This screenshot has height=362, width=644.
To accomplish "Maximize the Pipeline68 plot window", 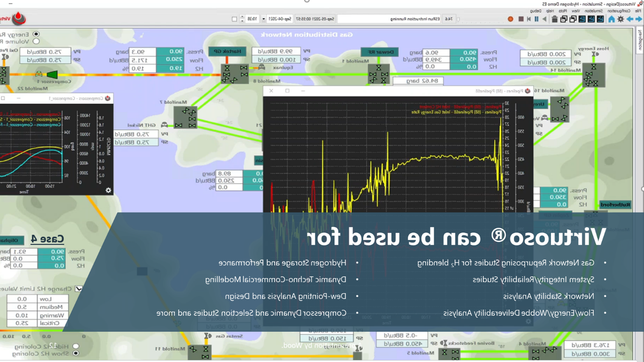I will [287, 90].
